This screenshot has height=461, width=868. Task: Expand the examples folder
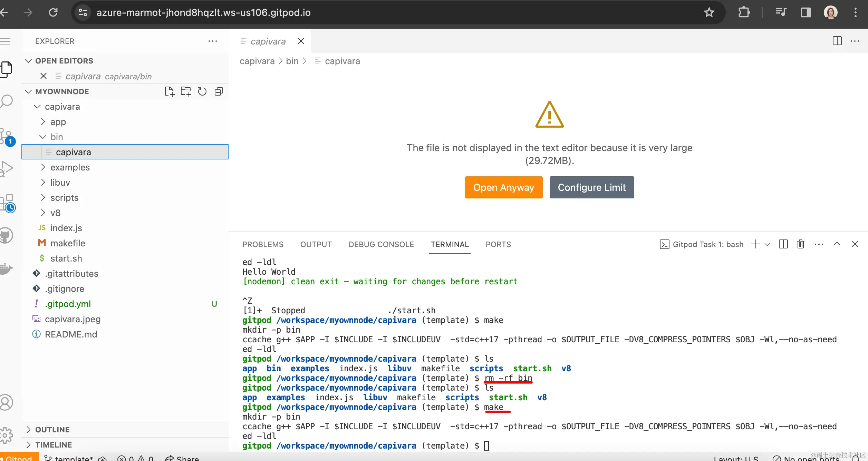70,167
